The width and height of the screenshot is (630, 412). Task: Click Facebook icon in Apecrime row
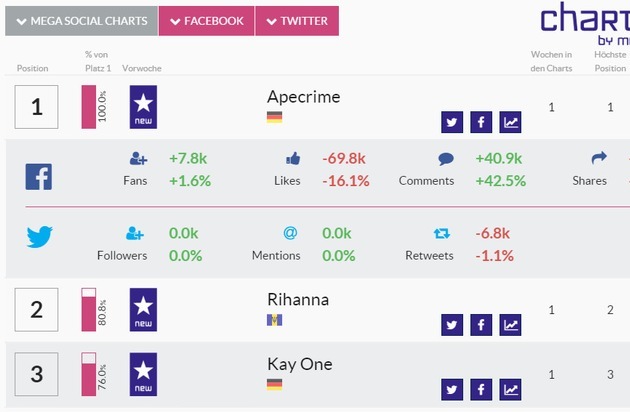click(x=481, y=122)
